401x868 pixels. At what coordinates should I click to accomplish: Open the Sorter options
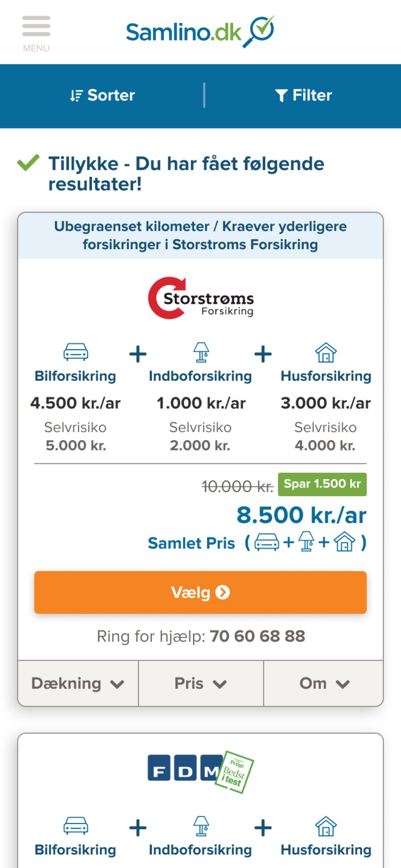(x=102, y=96)
